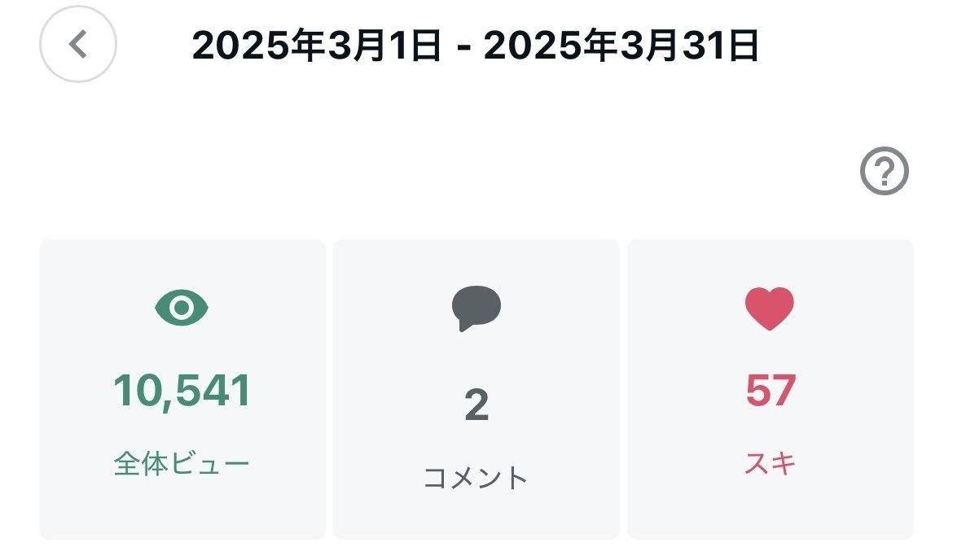
Task: Select the 10,541 view count number
Action: pyautogui.click(x=182, y=392)
